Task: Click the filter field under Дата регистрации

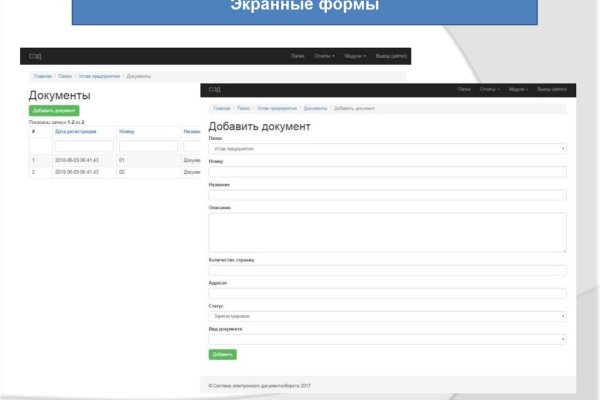Action: pos(84,146)
